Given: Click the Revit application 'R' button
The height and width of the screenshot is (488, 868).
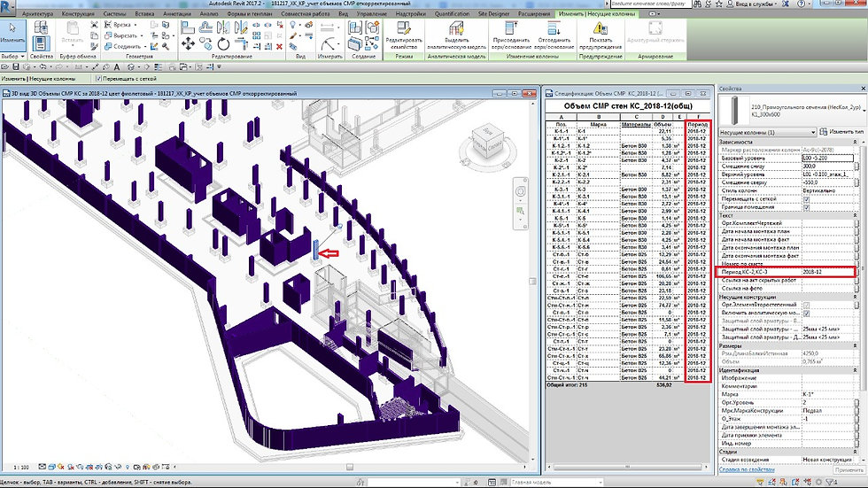Looking at the screenshot, I should pos(8,6).
